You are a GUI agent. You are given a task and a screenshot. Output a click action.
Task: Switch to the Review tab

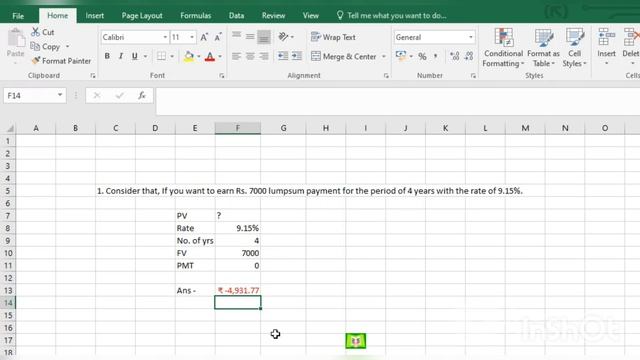coord(273,16)
